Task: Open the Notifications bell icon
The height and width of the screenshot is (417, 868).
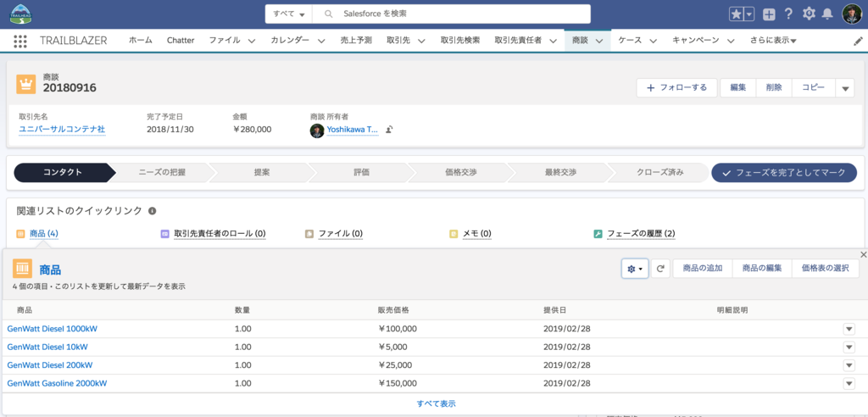Action: 827,14
